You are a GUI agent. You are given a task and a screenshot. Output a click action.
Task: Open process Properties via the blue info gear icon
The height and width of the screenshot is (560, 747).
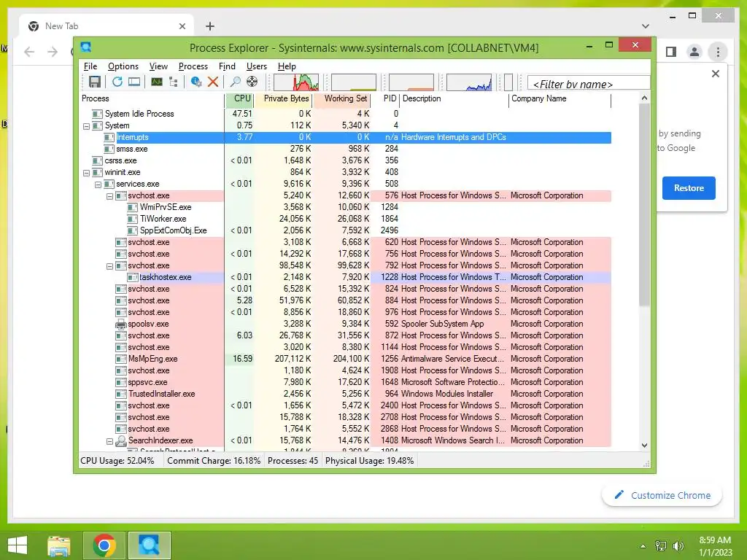point(196,82)
